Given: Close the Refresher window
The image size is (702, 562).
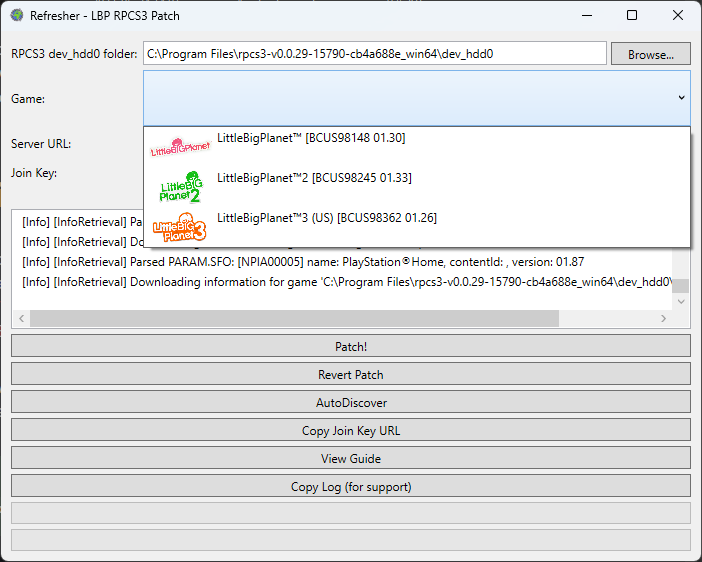Looking at the screenshot, I should coord(678,15).
